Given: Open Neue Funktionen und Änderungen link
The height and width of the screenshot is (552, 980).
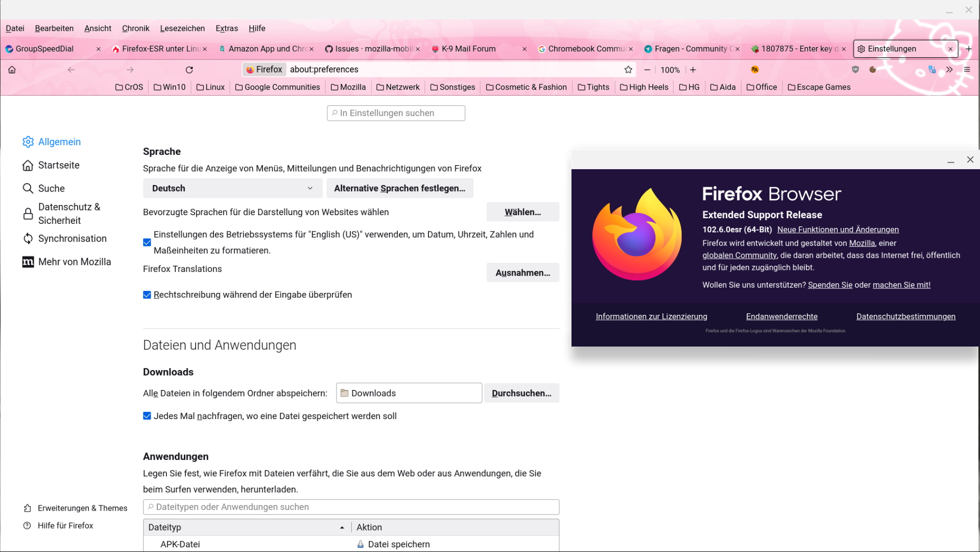Looking at the screenshot, I should coord(838,230).
